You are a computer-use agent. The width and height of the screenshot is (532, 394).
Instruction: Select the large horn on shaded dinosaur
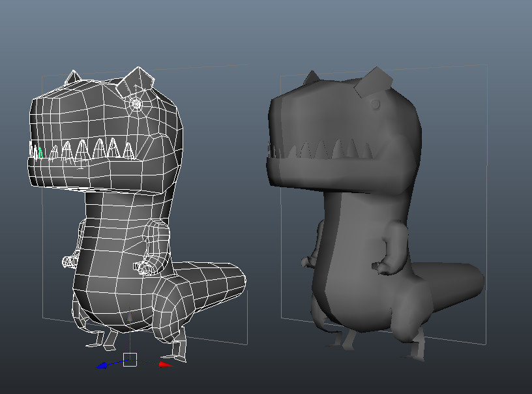(x=373, y=82)
